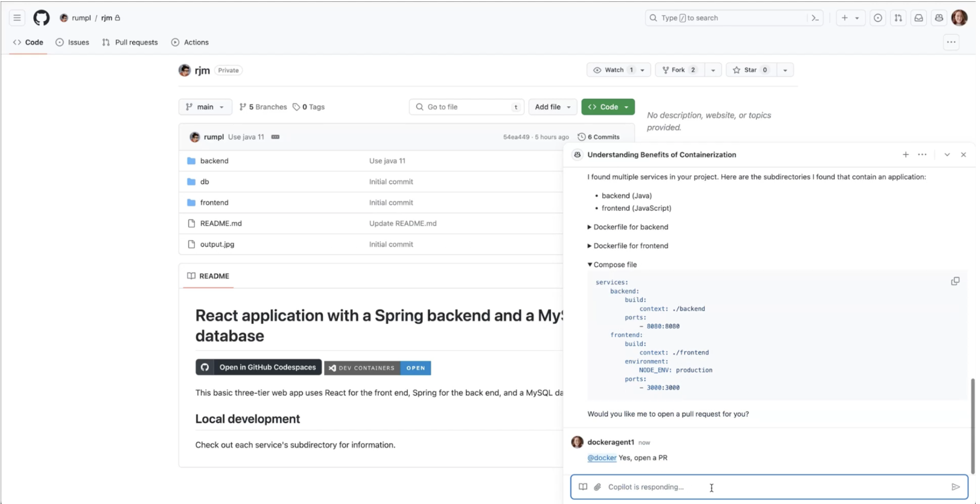
Task: Click the Dev Containers Open badge
Action: [378, 368]
